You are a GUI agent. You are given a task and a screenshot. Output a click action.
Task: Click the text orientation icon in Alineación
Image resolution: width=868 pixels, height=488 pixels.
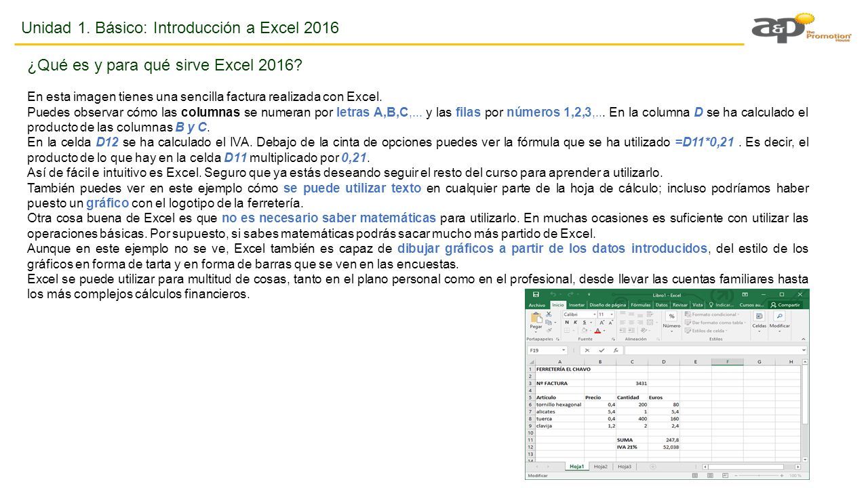644,331
